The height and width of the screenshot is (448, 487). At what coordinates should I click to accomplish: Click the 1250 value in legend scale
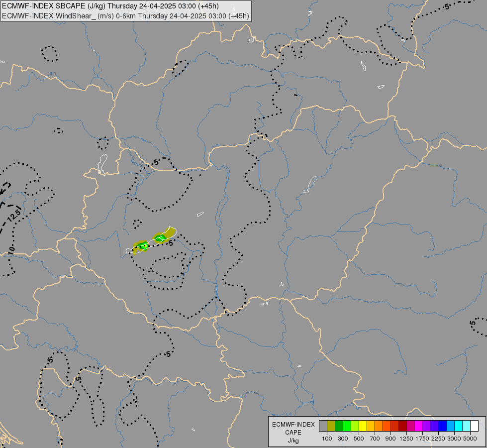[x=406, y=439]
